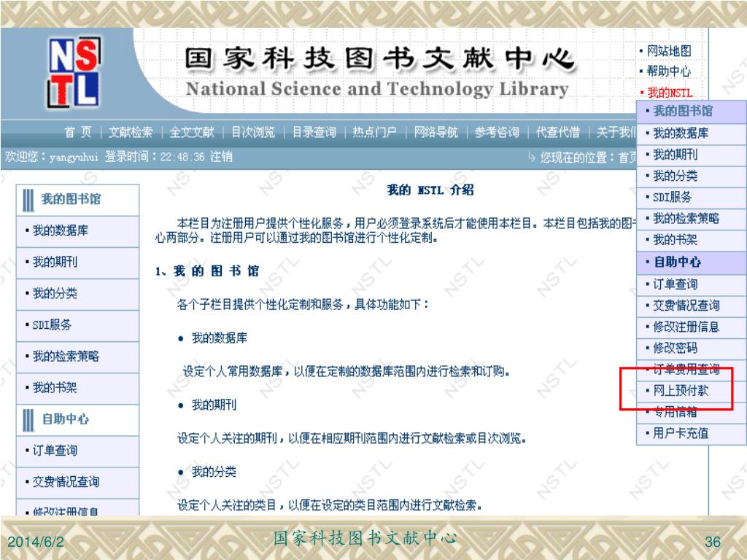Open the 首页 navigation item

(78, 132)
